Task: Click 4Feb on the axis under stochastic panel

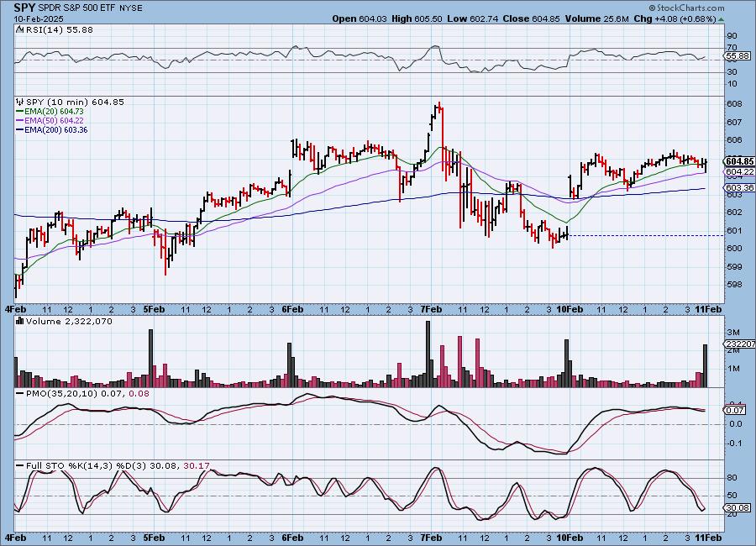Action: tap(15, 538)
